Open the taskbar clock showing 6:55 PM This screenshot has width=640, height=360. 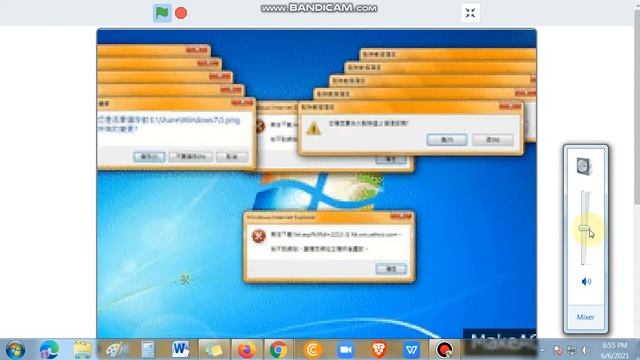(614, 350)
